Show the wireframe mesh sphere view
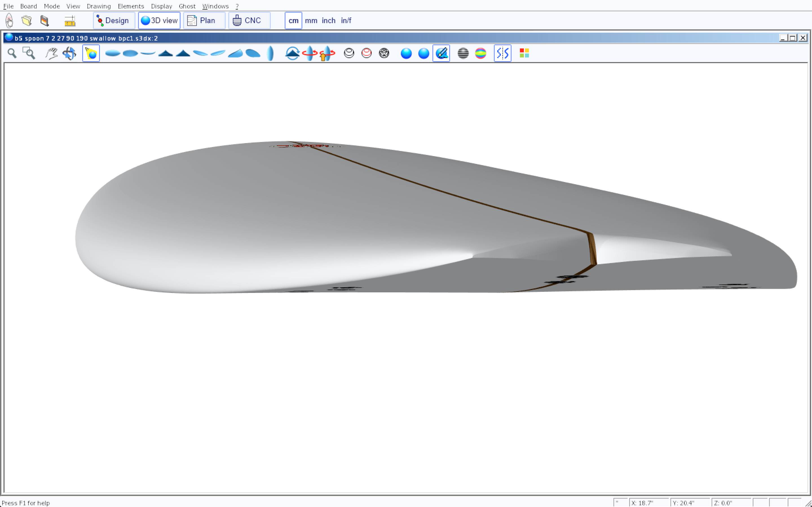Screen dimensions: 812x507 point(384,53)
